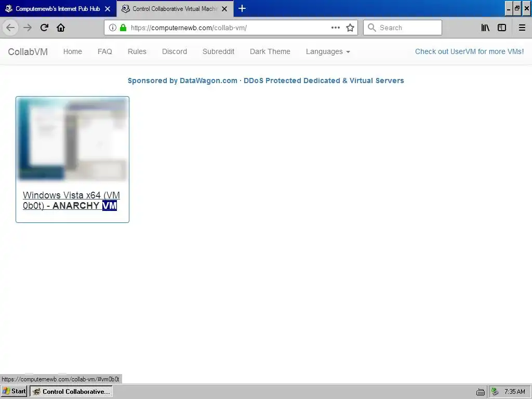Screen dimensions: 532x399
Task: Click the green secure connection padlock
Action: 123,28
